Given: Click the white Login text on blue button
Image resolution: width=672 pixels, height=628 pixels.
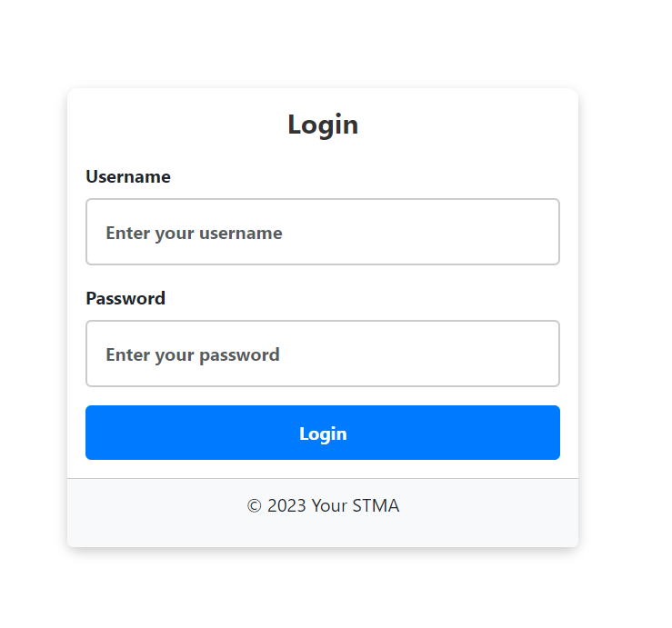Looking at the screenshot, I should (323, 434).
